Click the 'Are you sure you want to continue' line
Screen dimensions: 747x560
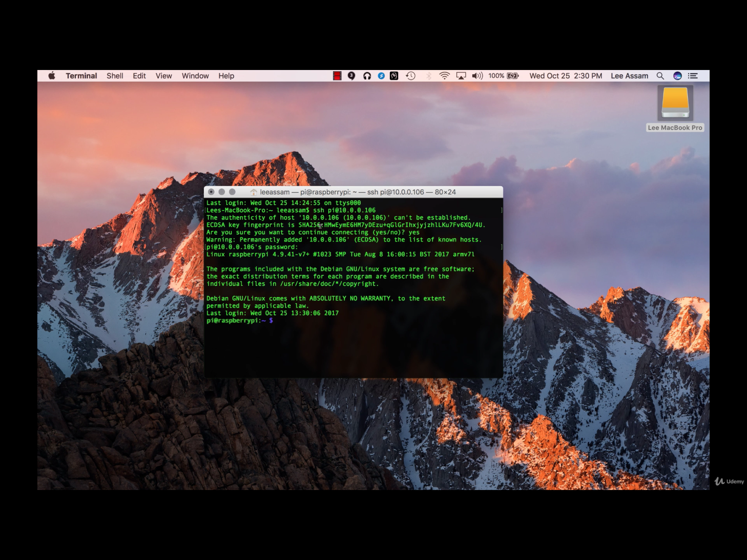[x=313, y=232]
